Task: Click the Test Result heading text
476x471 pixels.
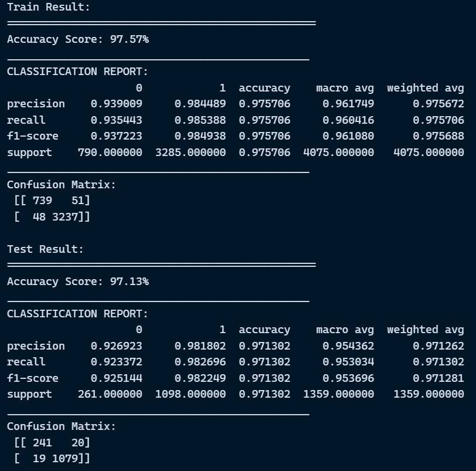Action: click(45, 249)
